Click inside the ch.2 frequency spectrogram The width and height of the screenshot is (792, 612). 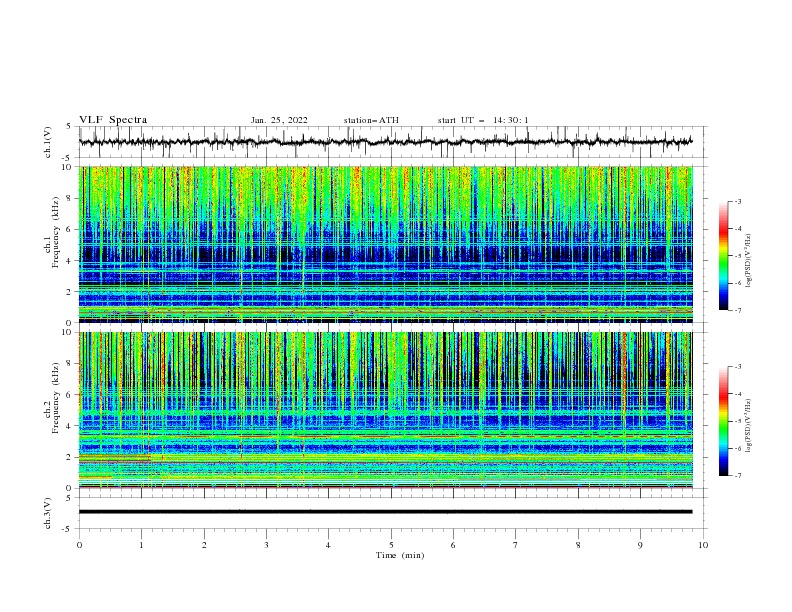pos(385,410)
